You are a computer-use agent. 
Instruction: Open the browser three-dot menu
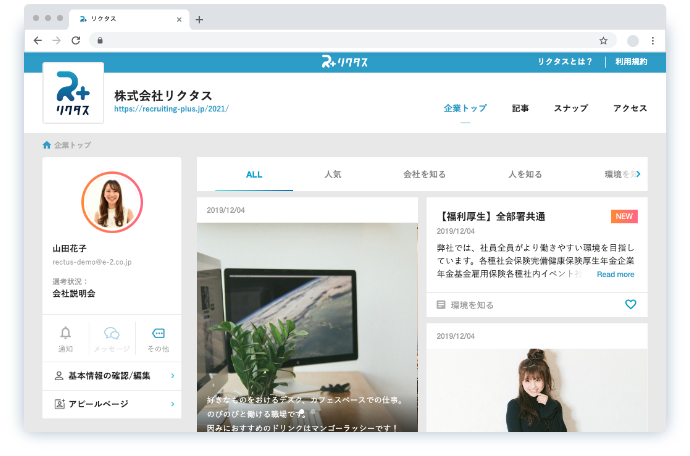click(x=653, y=41)
